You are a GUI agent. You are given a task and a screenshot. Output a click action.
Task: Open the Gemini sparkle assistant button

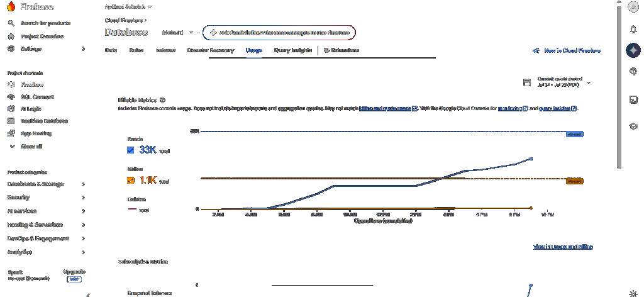click(633, 50)
